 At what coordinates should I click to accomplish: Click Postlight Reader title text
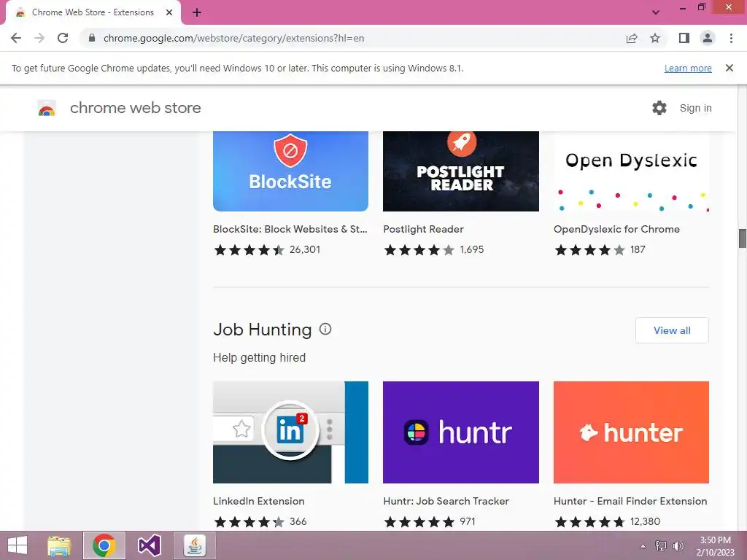pyautogui.click(x=424, y=229)
